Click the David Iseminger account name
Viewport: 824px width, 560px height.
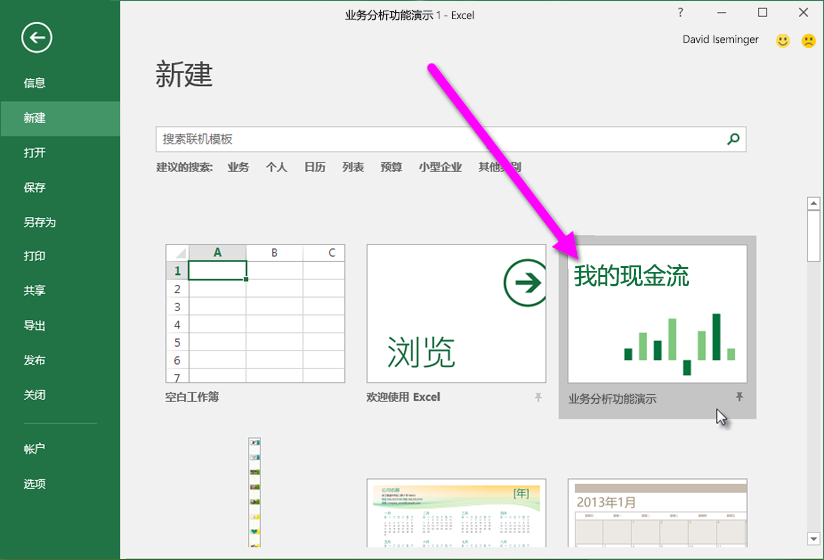pos(720,40)
